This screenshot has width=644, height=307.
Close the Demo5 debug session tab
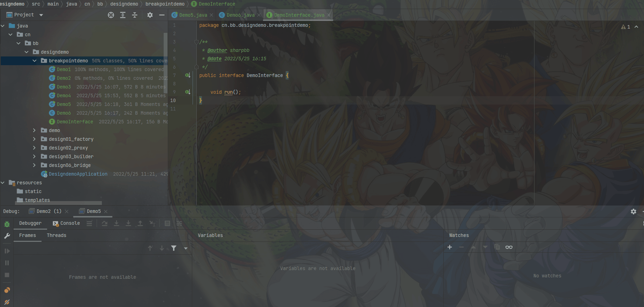point(106,212)
